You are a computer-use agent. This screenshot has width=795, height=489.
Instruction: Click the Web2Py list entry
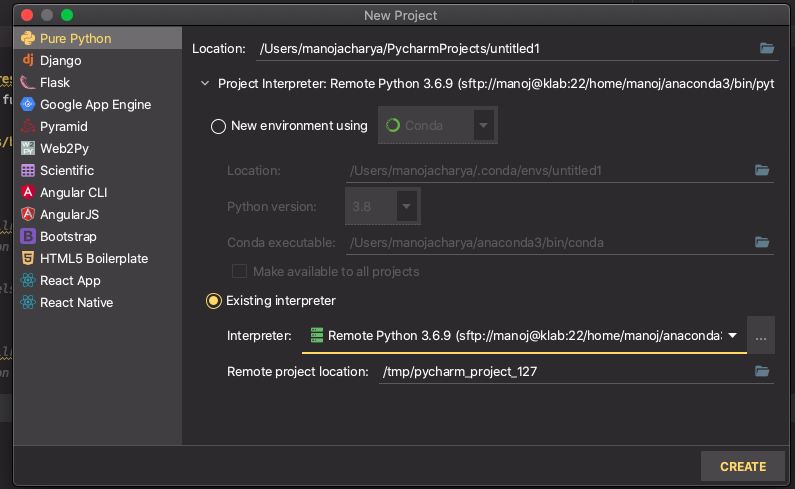tap(97, 148)
